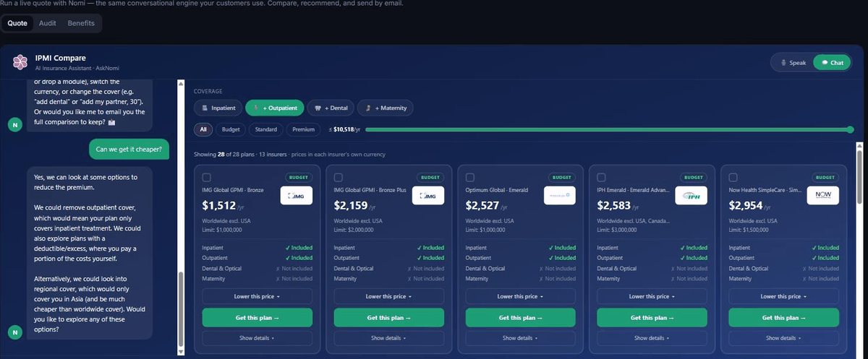868x359 pixels.
Task: Filter plans by Budget tier
Action: tap(231, 129)
